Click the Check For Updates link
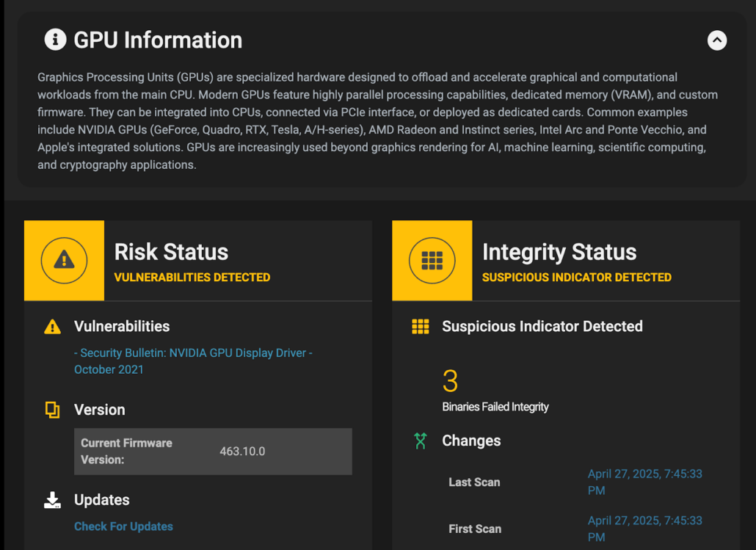The height and width of the screenshot is (550, 756). click(x=123, y=527)
